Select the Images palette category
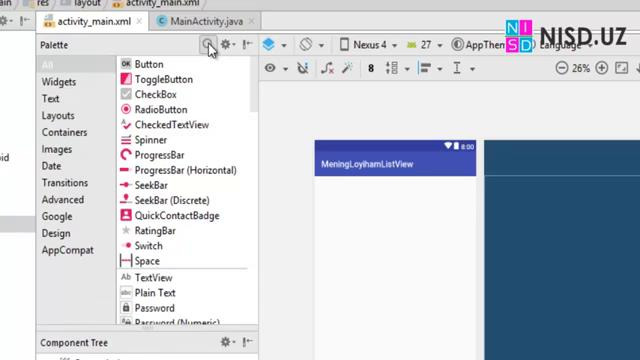Screen dimensions: 640x360 [76, 149]
